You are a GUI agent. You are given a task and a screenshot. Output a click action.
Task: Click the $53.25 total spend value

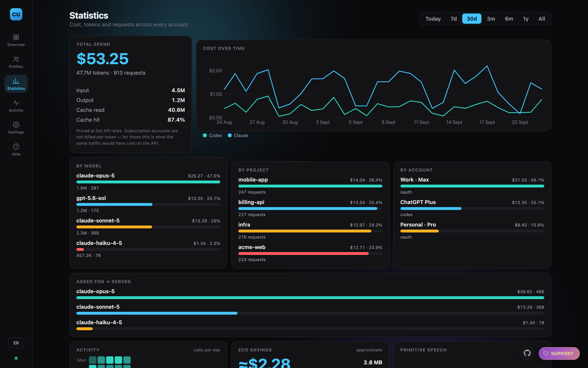pyautogui.click(x=102, y=59)
